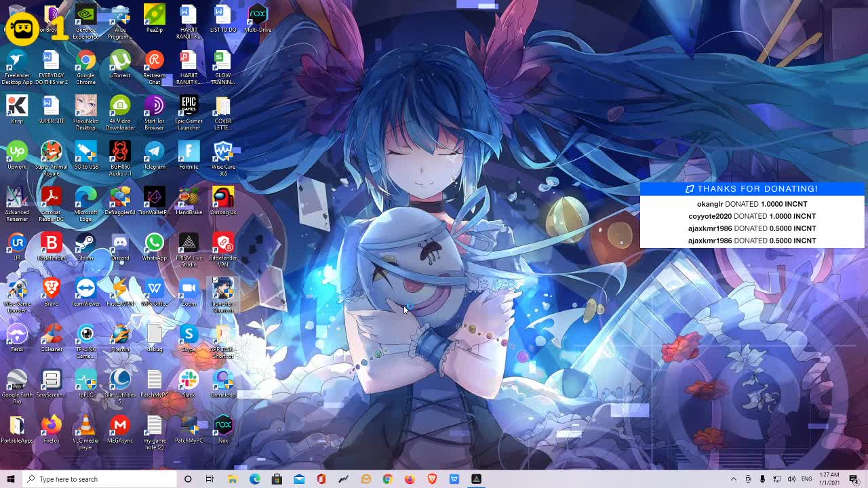This screenshot has width=868, height=488.
Task: Select the Start Tor Browser shortcut
Action: tap(154, 113)
